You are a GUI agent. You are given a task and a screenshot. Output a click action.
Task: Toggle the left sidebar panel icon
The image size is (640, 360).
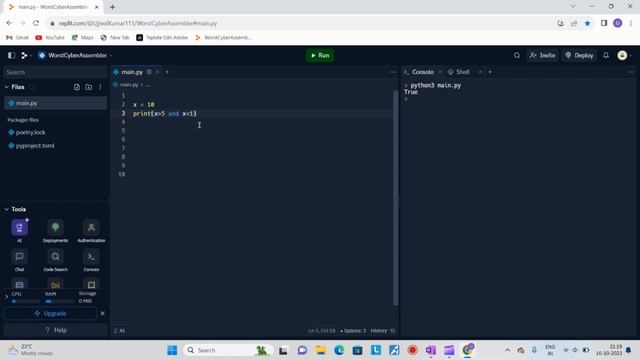tap(11, 56)
